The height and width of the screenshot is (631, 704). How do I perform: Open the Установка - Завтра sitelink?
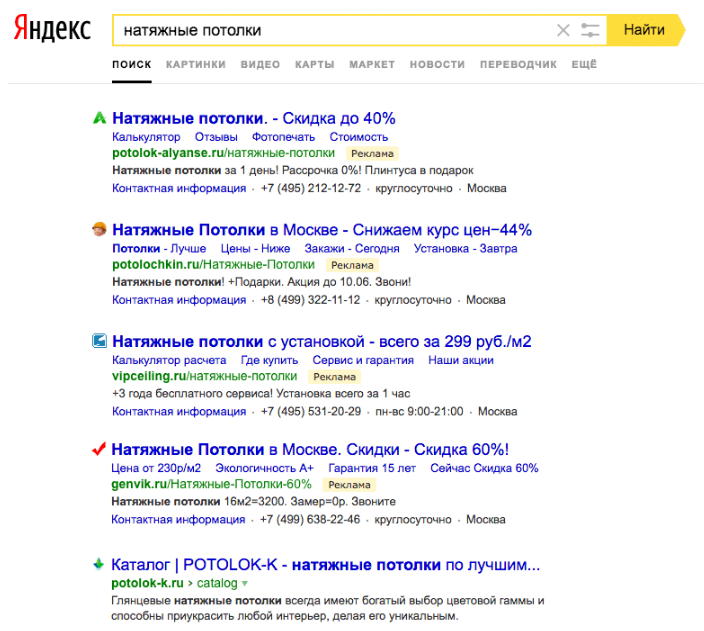[466, 248]
